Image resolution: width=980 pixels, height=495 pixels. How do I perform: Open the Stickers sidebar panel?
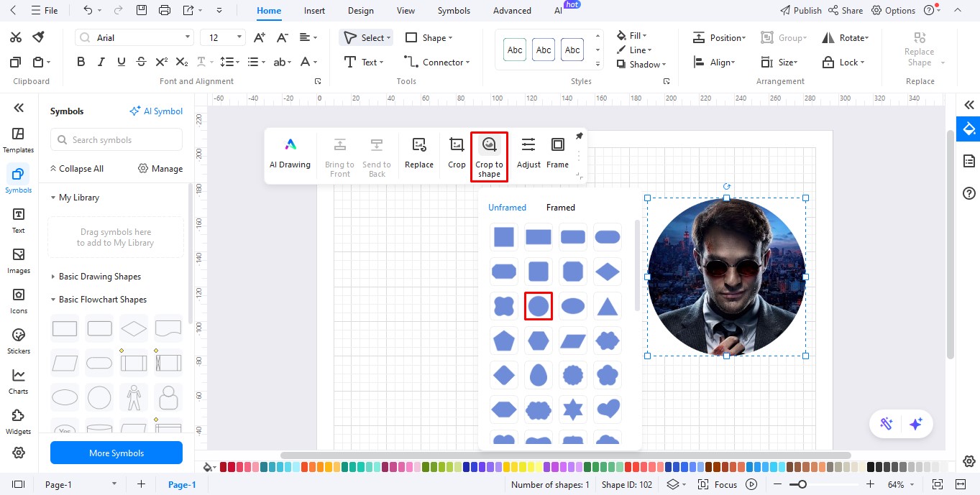[x=19, y=341]
